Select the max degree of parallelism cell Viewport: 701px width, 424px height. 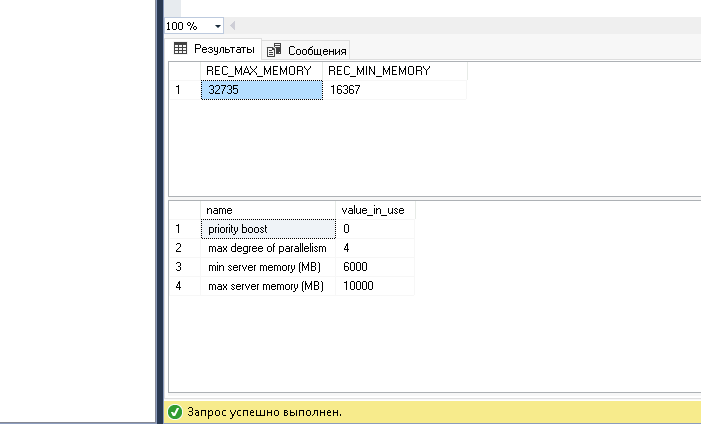click(x=267, y=247)
